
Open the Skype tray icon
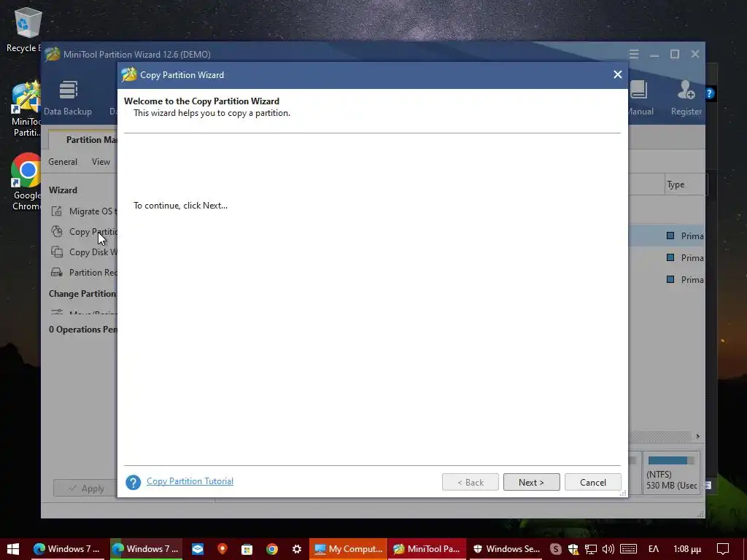tap(555, 549)
